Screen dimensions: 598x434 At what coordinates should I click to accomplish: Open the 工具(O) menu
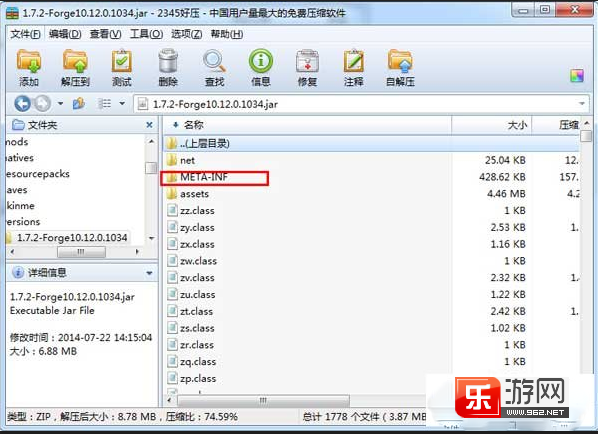point(146,34)
